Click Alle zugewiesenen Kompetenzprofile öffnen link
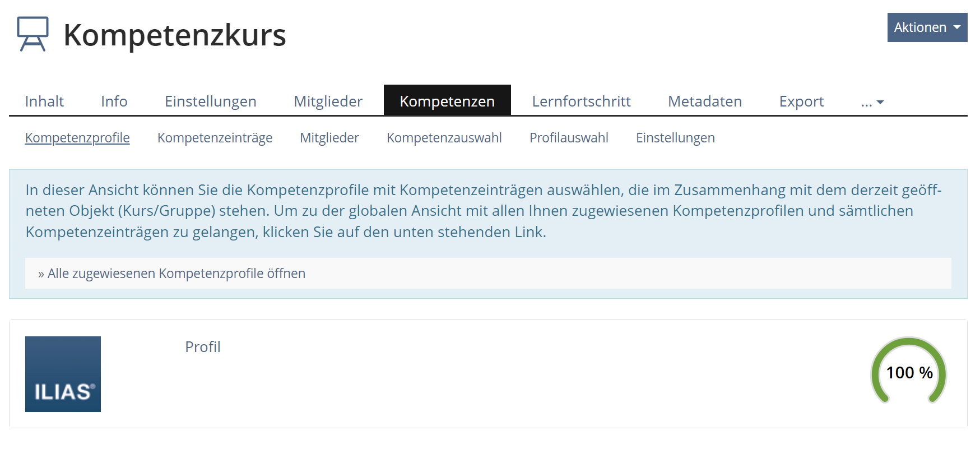Image resolution: width=980 pixels, height=449 pixels. click(x=176, y=274)
